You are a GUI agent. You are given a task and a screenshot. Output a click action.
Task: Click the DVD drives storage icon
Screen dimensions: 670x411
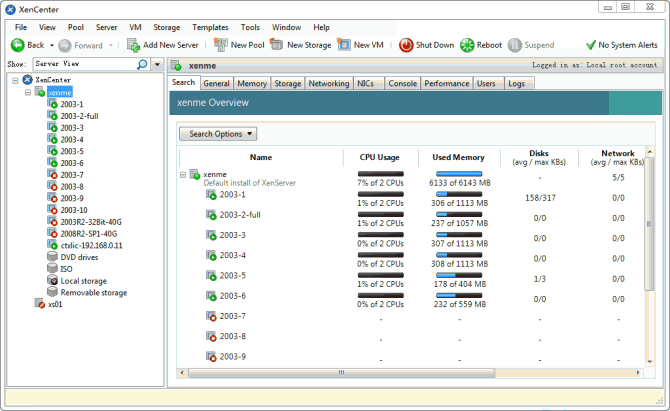click(52, 256)
